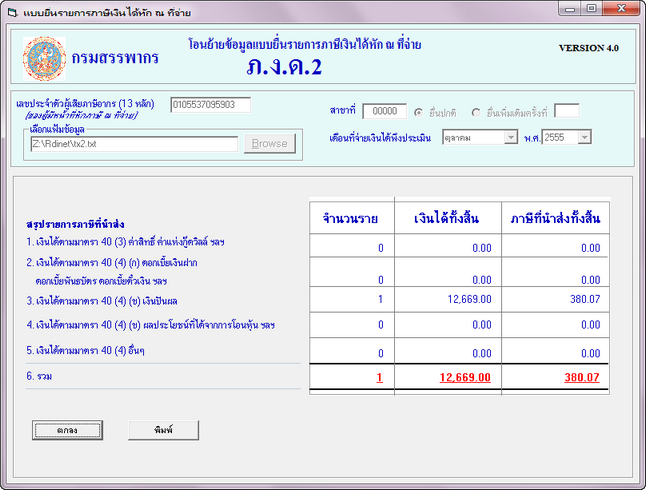Close the window

[x=621, y=8]
